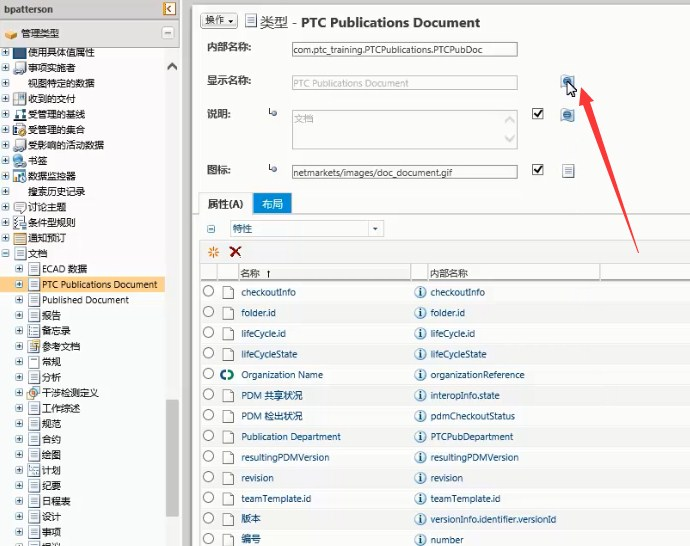
Task: Open the Organization Name attribute link
Action: coord(282,375)
